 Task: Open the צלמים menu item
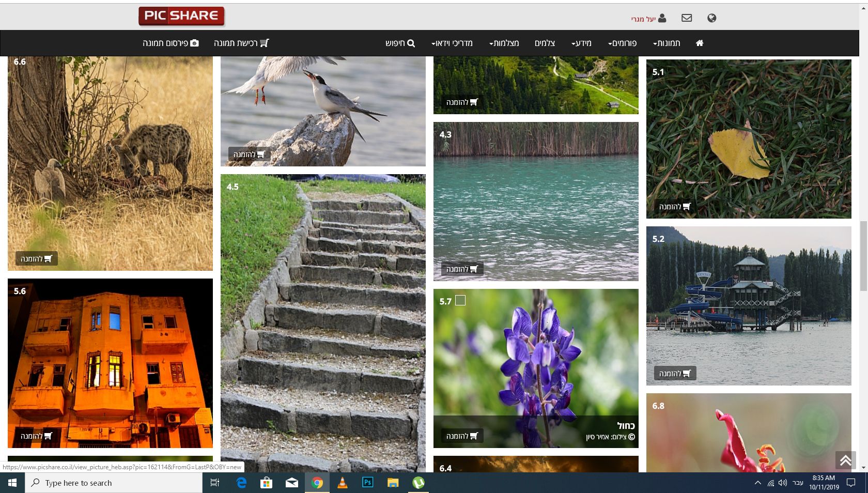pyautogui.click(x=545, y=43)
